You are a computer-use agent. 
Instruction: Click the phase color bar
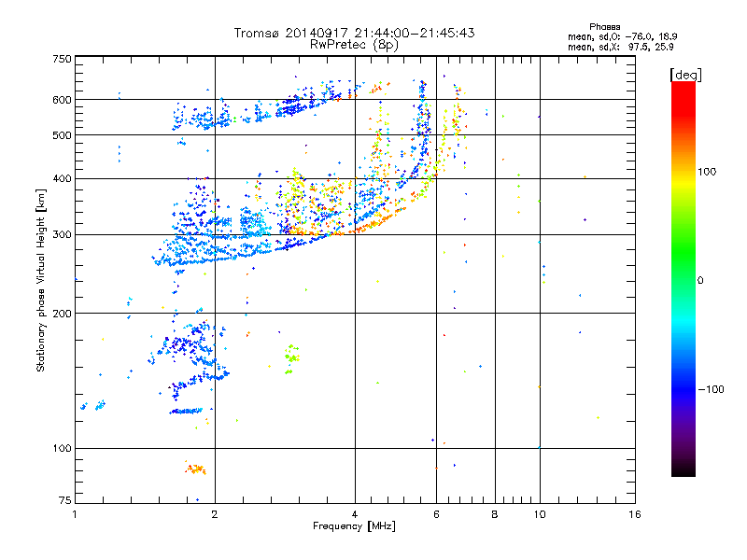684,278
